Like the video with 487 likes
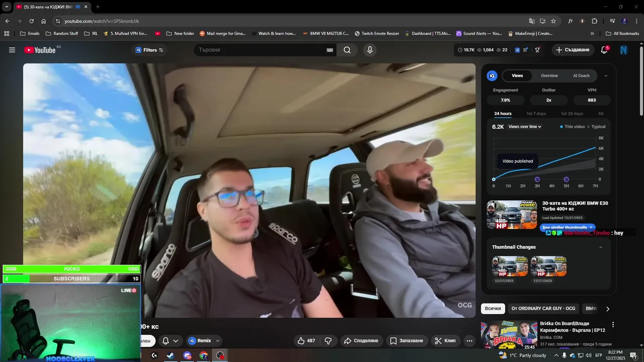 pos(306,340)
